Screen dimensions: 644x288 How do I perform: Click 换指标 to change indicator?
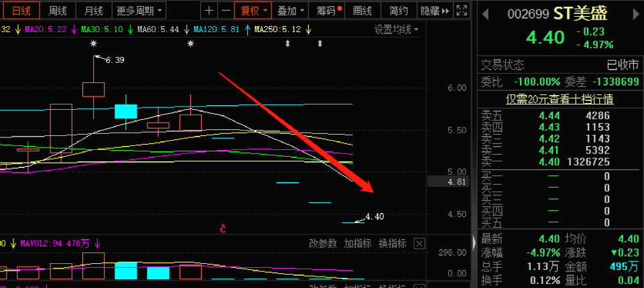tap(393, 243)
